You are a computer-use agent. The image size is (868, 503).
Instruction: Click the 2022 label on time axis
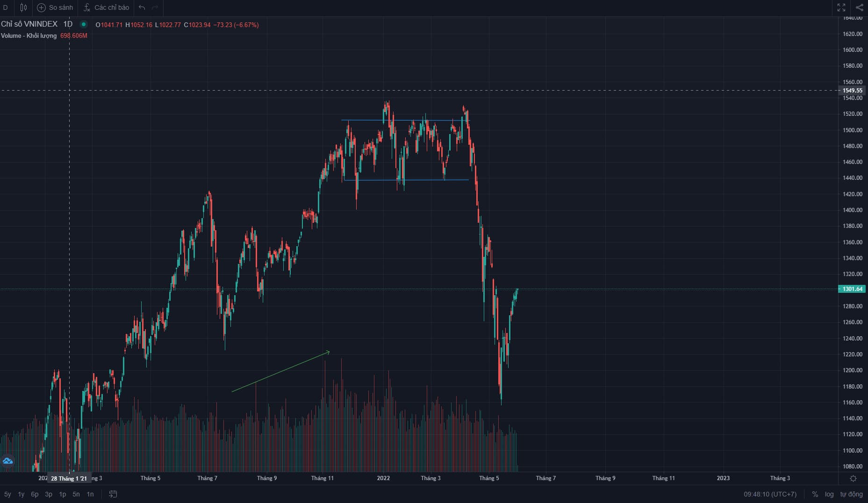(383, 478)
